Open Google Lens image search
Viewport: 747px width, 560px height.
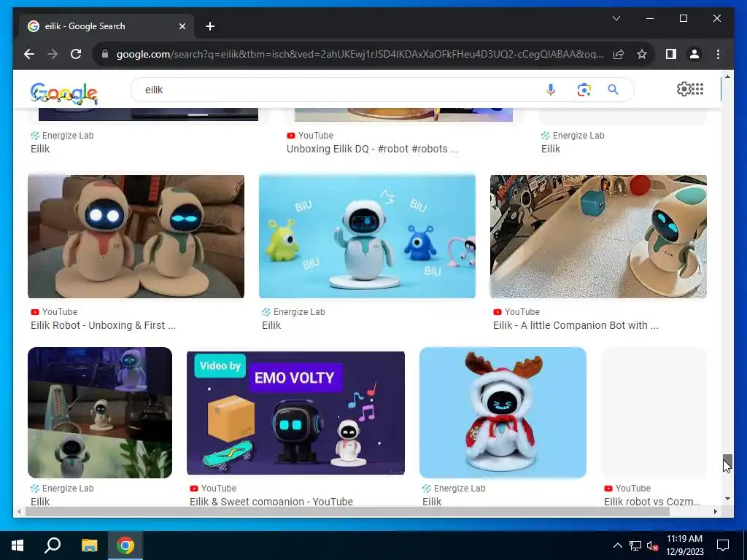[584, 90]
